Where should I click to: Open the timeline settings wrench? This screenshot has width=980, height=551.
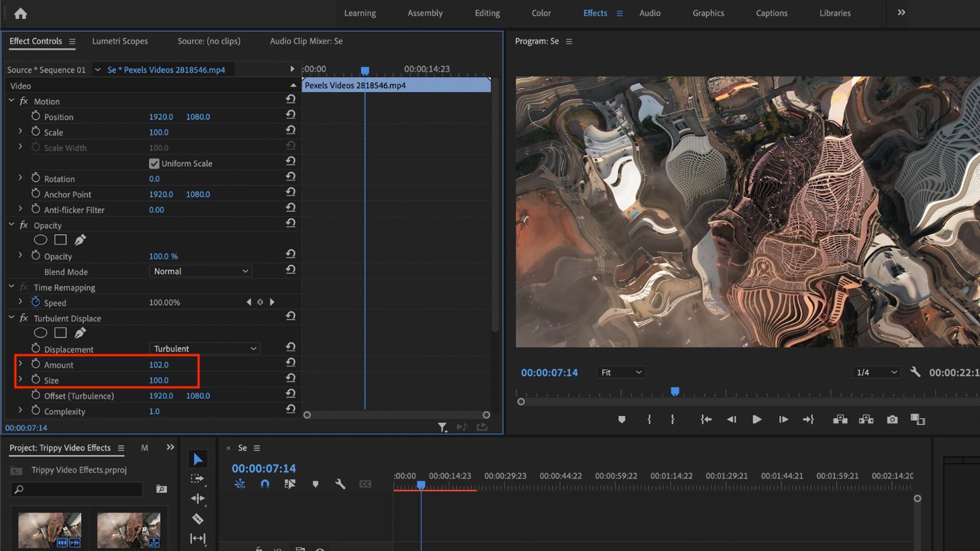coord(340,484)
